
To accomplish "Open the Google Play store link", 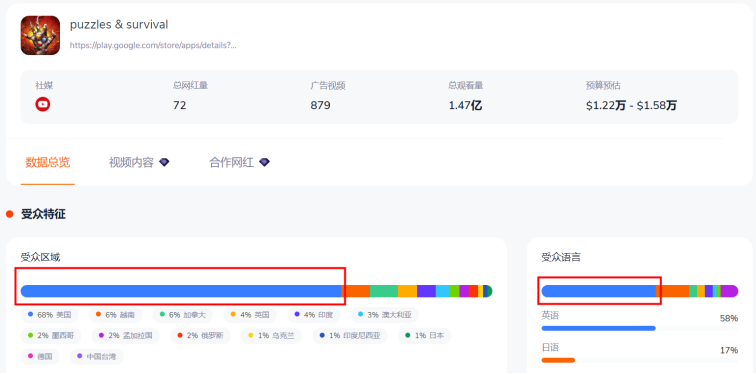I will (x=153, y=45).
